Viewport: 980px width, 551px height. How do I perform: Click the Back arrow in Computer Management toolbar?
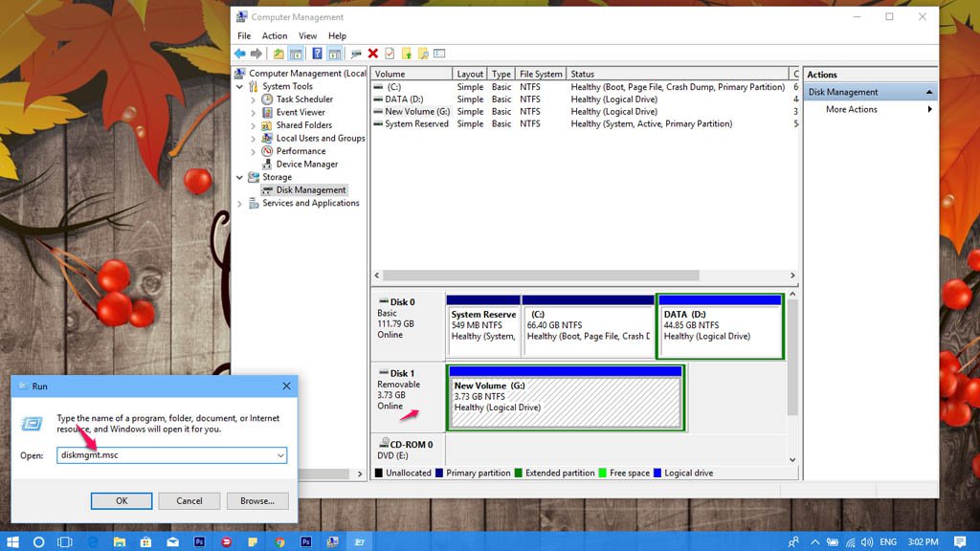[240, 54]
